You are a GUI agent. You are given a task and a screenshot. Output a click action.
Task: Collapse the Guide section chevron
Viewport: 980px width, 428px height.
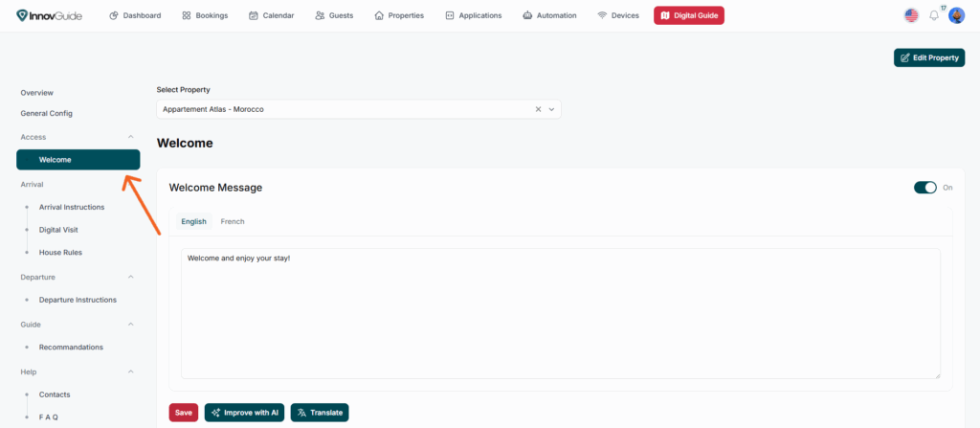pyautogui.click(x=131, y=325)
